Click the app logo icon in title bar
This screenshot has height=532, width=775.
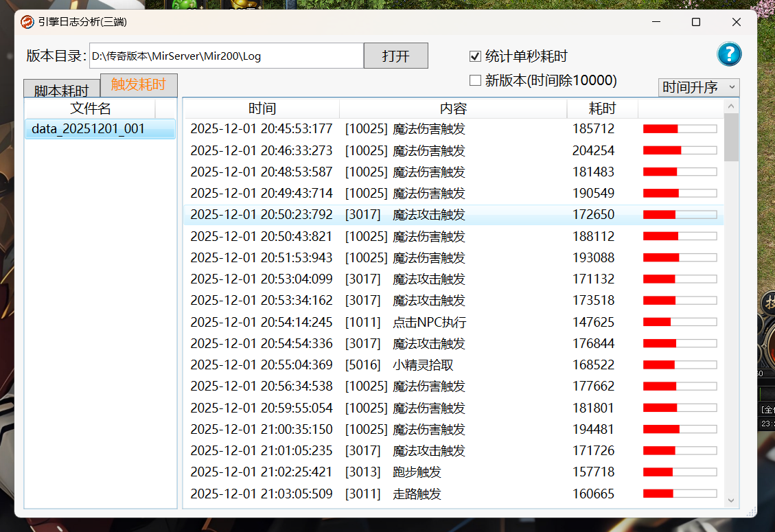(x=27, y=22)
